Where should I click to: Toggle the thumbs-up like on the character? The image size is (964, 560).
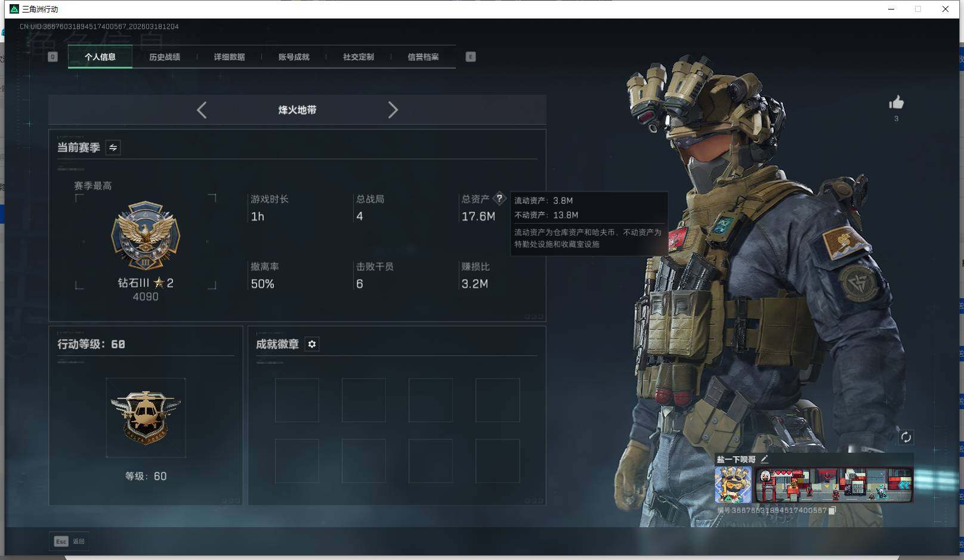point(896,103)
